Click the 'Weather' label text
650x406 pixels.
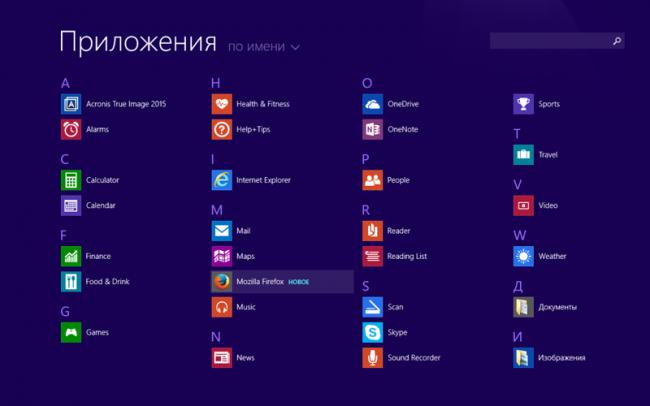pos(552,256)
